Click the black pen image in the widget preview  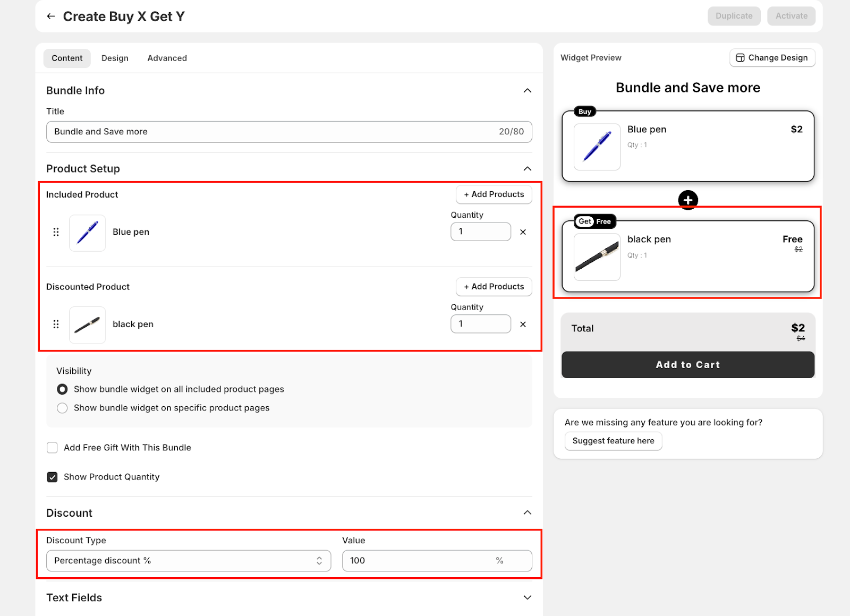(x=597, y=257)
